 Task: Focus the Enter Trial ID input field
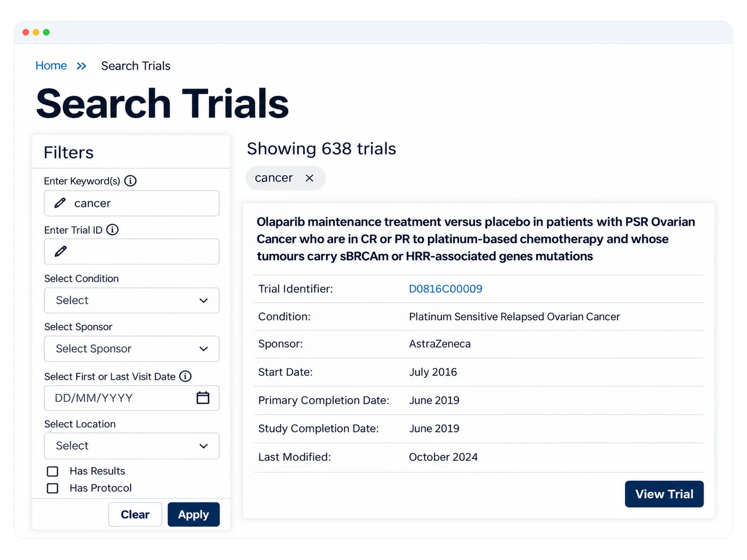click(132, 252)
